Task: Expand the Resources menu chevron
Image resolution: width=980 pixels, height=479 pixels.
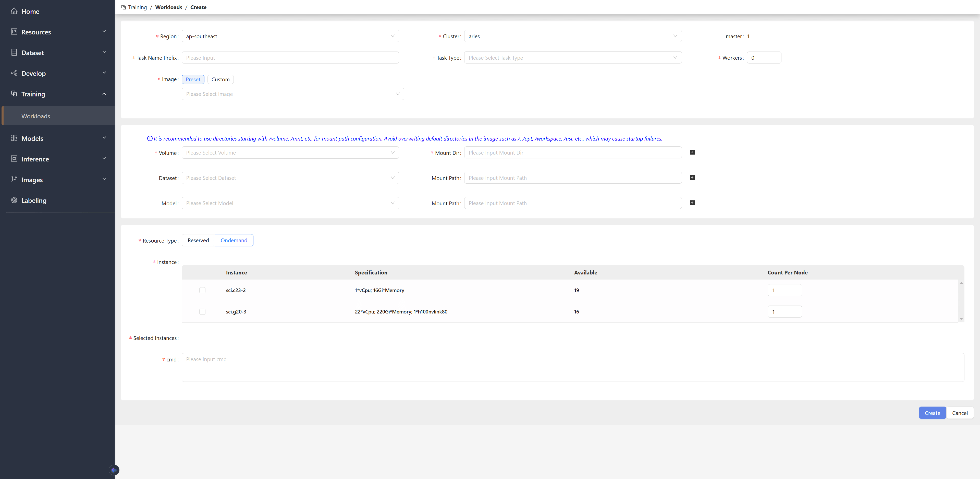Action: click(104, 32)
